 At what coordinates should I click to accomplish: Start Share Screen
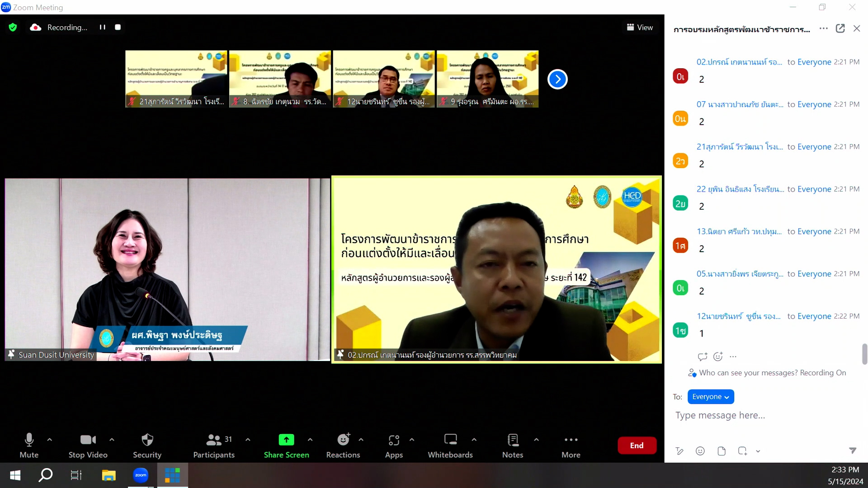[x=287, y=446]
